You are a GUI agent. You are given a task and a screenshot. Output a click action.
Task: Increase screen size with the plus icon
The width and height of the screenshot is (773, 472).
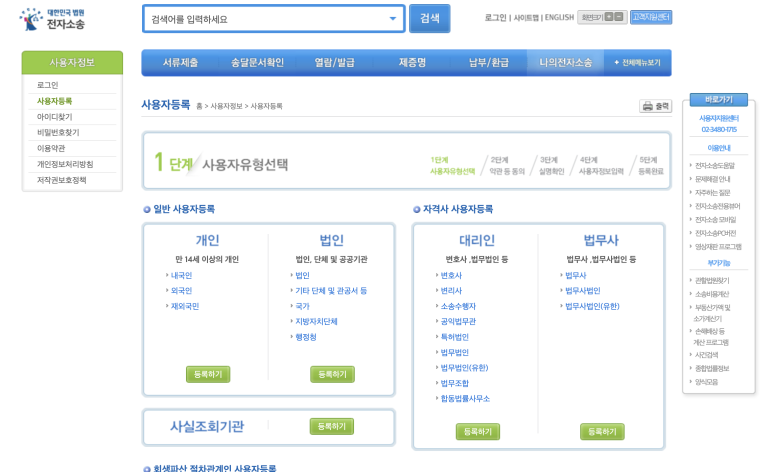point(609,17)
